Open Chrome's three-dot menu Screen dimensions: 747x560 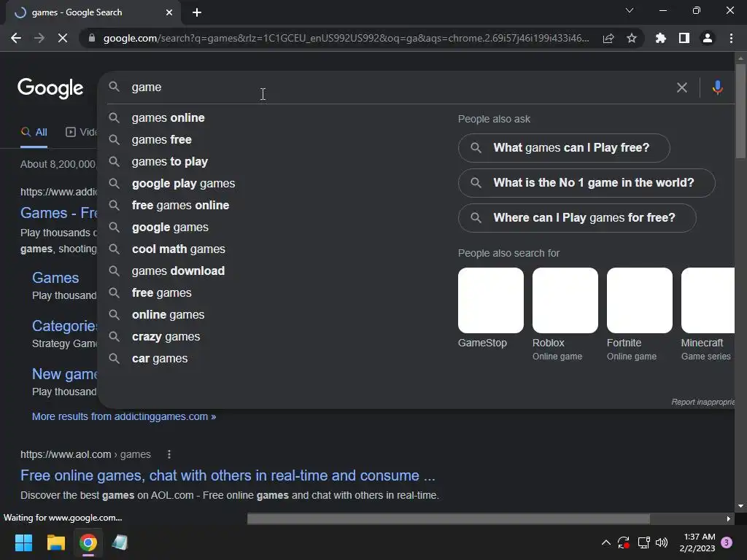click(x=731, y=38)
